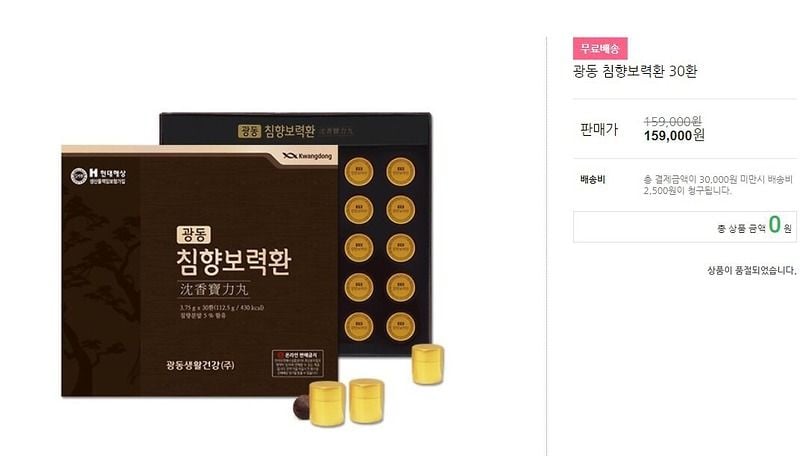Click the Kwangdong logo on box
Screen dimensions: 800x456
tap(307, 156)
